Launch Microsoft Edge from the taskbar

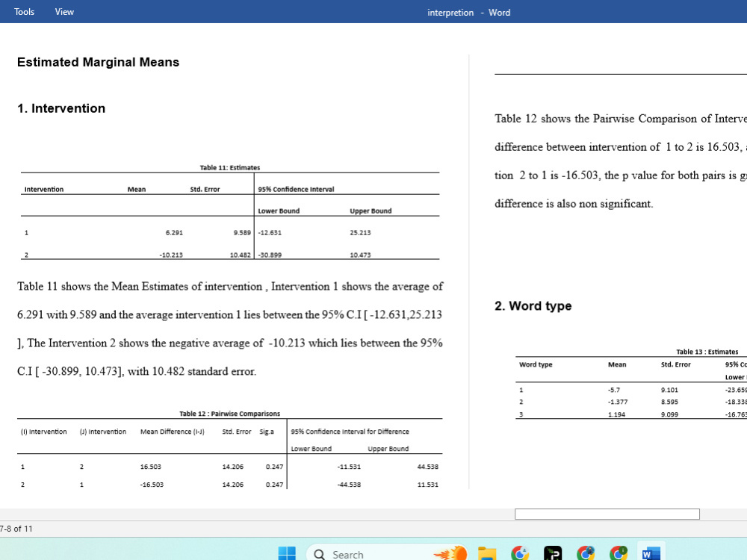pos(619,554)
